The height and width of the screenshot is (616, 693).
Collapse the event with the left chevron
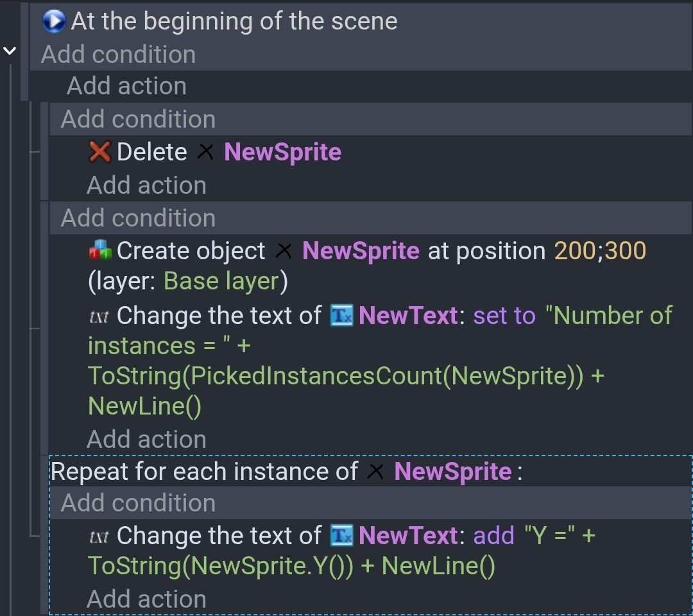[10, 50]
